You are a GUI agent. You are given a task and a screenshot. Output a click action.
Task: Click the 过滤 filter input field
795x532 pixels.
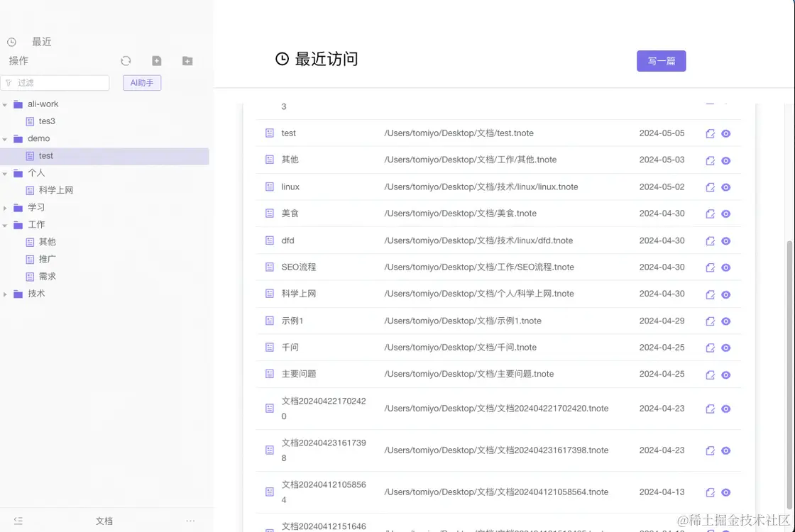(x=55, y=82)
